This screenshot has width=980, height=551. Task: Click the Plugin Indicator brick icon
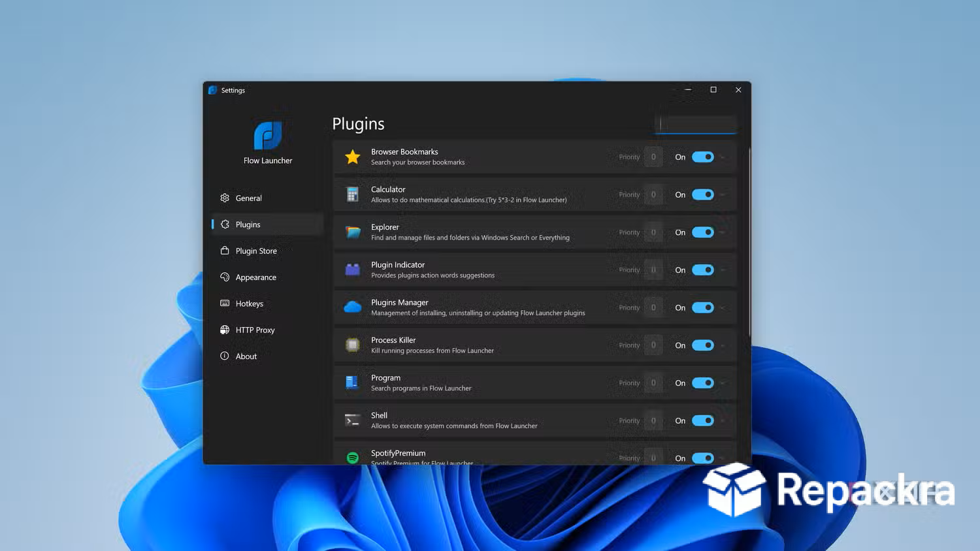pyautogui.click(x=353, y=270)
